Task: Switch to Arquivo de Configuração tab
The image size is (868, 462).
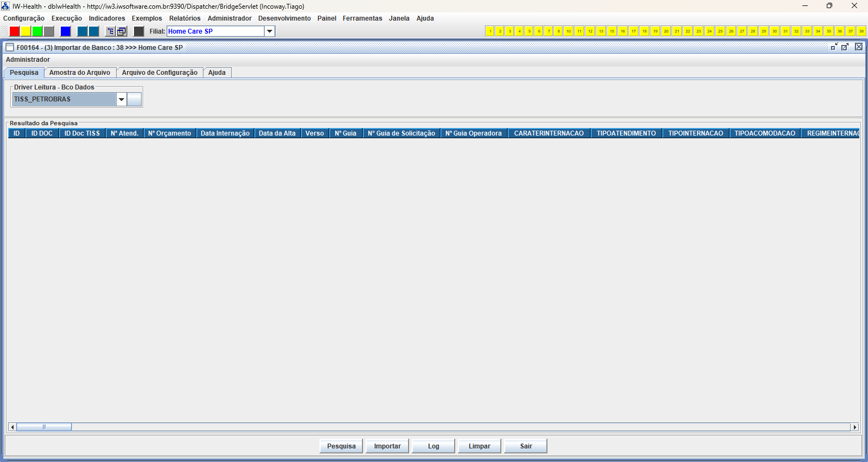Action: pyautogui.click(x=159, y=73)
